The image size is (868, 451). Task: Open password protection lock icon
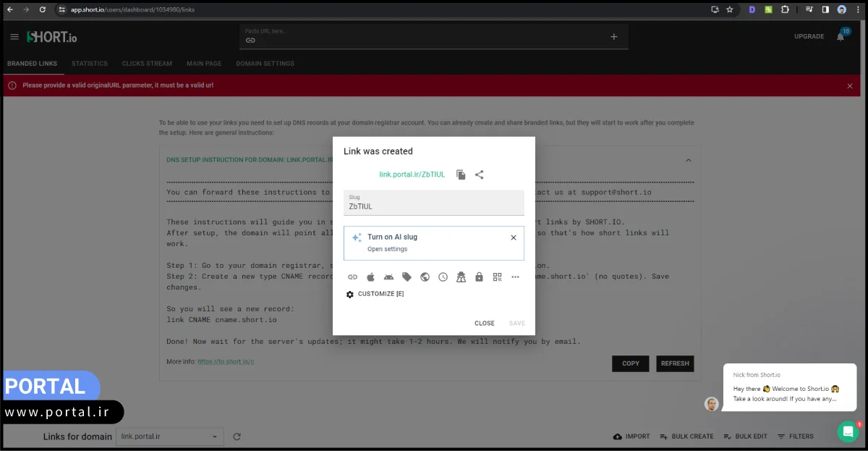pyautogui.click(x=479, y=277)
